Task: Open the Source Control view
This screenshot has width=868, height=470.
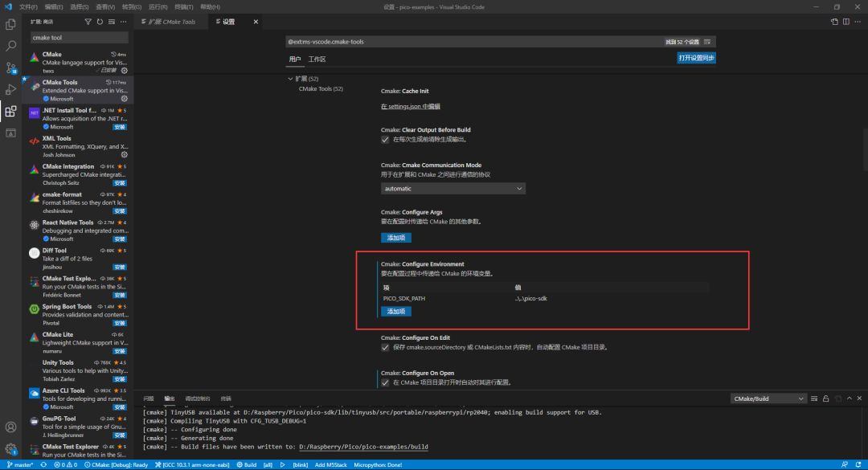Action: (11, 68)
